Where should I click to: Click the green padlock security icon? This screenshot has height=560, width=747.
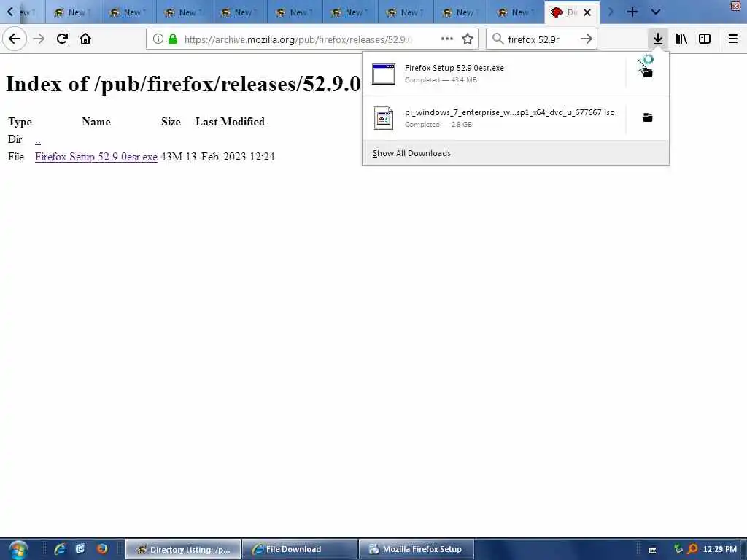click(x=173, y=39)
